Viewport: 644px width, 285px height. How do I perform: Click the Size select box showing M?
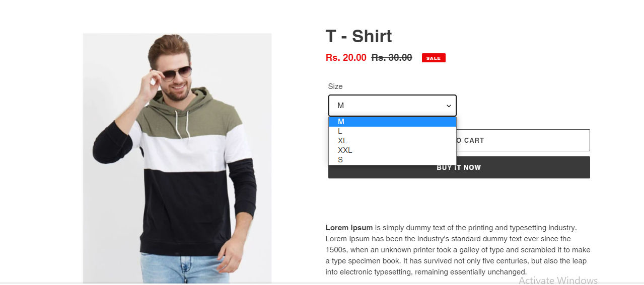pos(392,106)
